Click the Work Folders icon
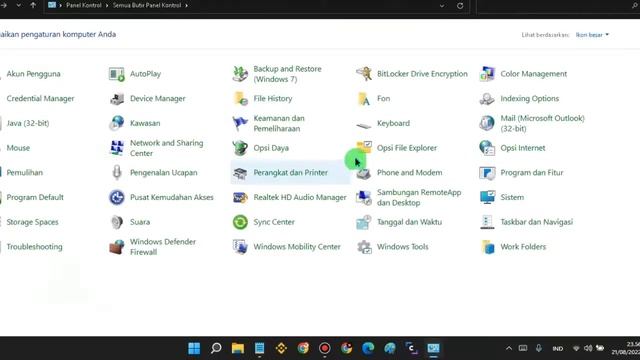 tap(487, 247)
